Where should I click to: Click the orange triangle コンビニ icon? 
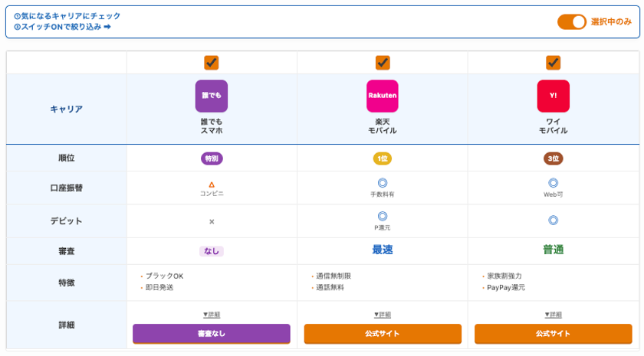pyautogui.click(x=212, y=185)
